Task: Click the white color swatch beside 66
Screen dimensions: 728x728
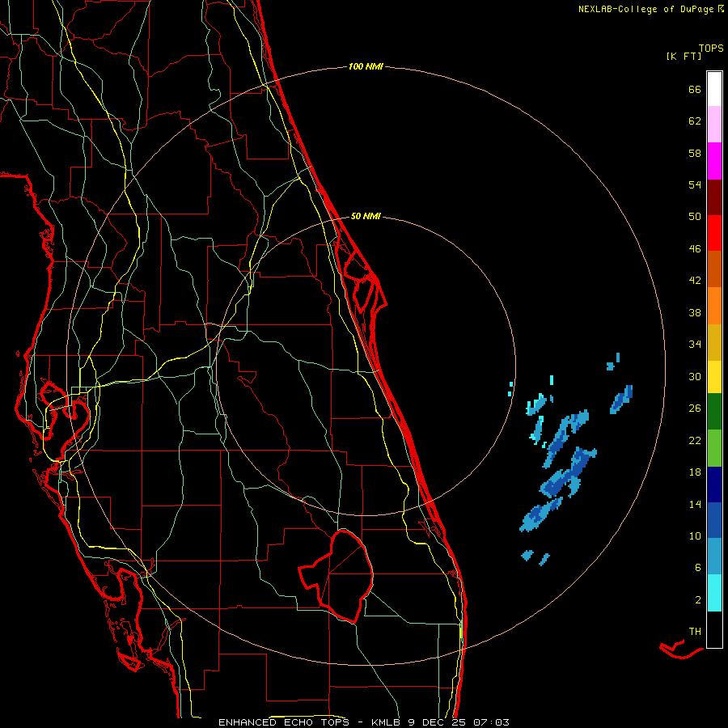Action: tap(714, 89)
